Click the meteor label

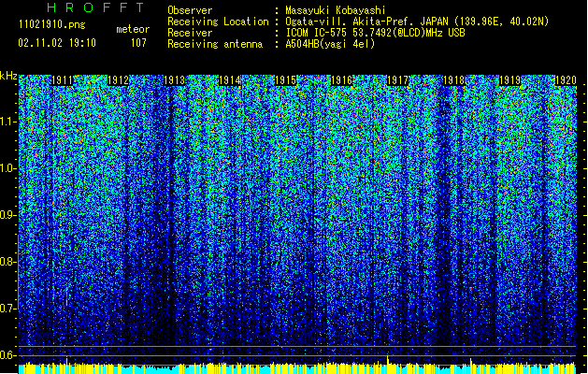click(133, 29)
